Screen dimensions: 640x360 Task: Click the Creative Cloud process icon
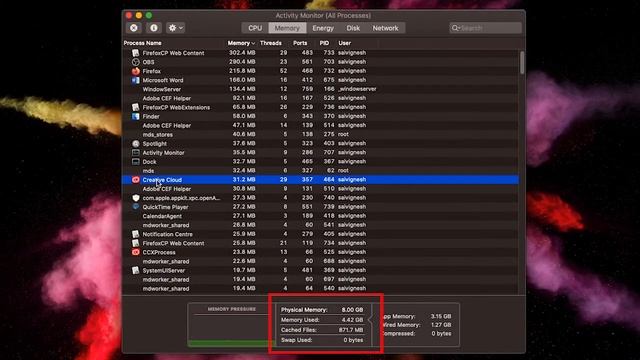[x=136, y=180]
